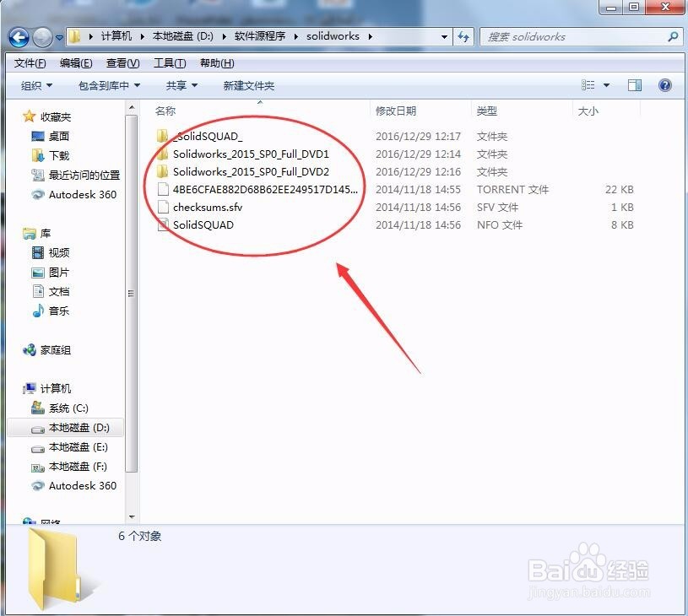688x616 pixels.
Task: Open the 包含到库中 dropdown
Action: click(x=109, y=85)
